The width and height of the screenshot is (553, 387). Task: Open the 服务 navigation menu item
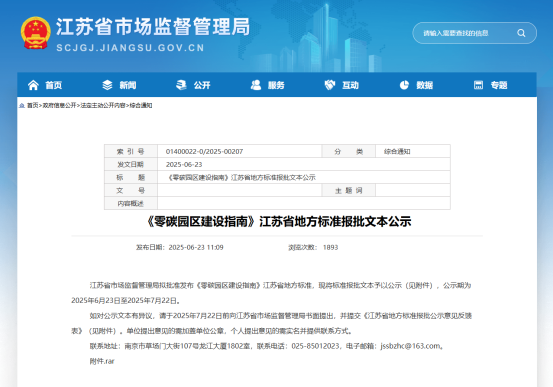pos(276,85)
